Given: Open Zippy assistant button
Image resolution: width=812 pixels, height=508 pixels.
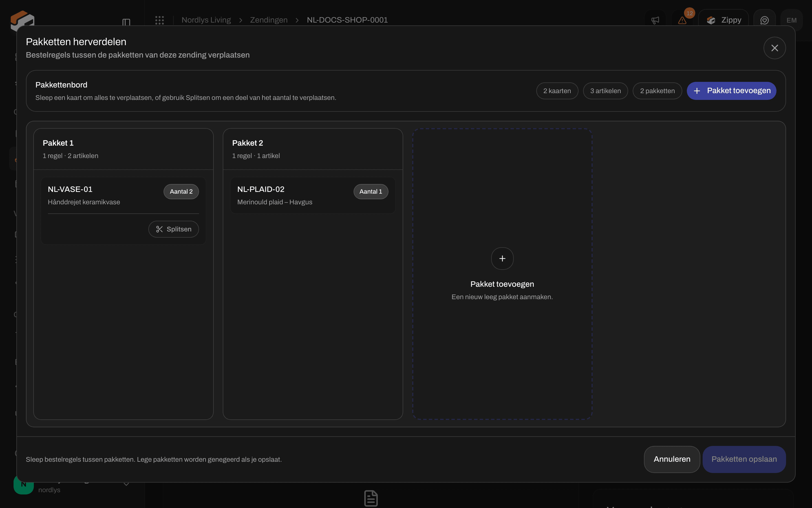Looking at the screenshot, I should (723, 20).
